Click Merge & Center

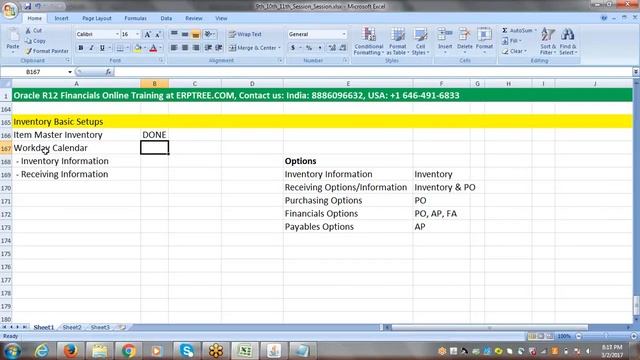254,48
